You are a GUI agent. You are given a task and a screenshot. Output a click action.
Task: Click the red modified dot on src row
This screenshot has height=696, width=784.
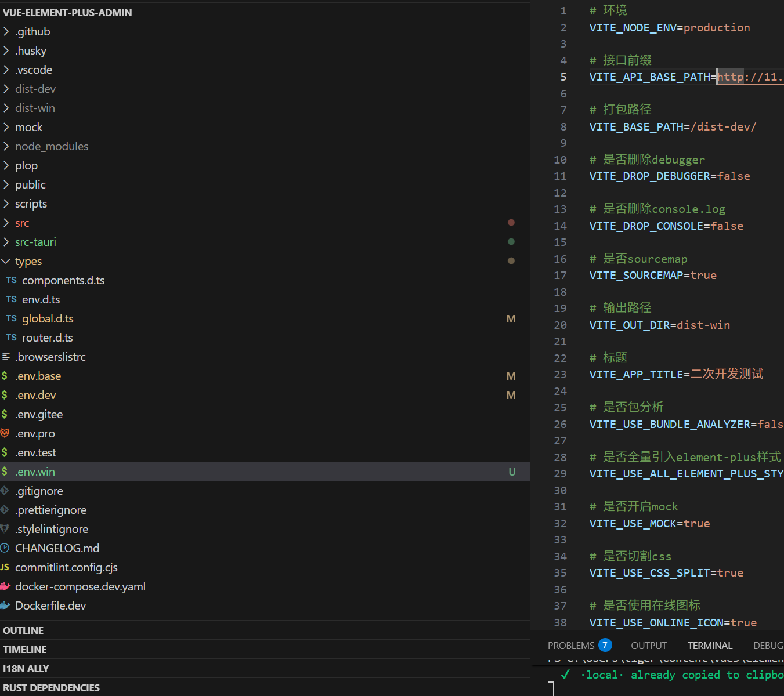511,223
